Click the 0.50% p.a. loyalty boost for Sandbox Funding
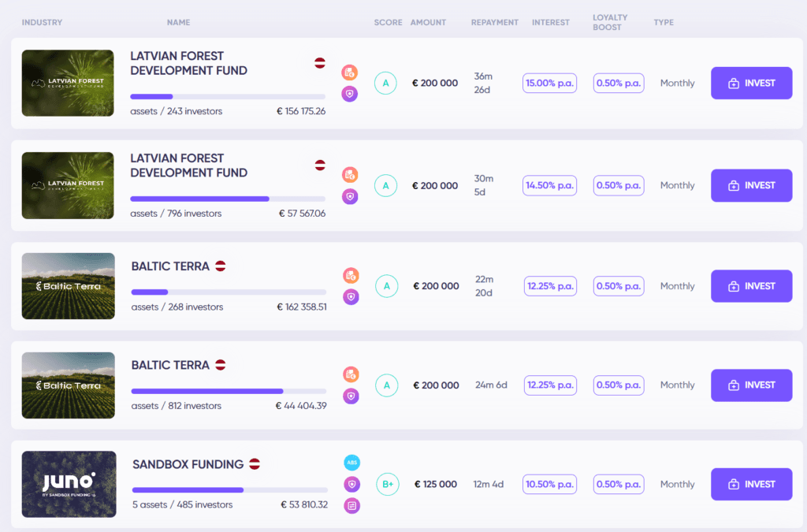 pos(619,484)
